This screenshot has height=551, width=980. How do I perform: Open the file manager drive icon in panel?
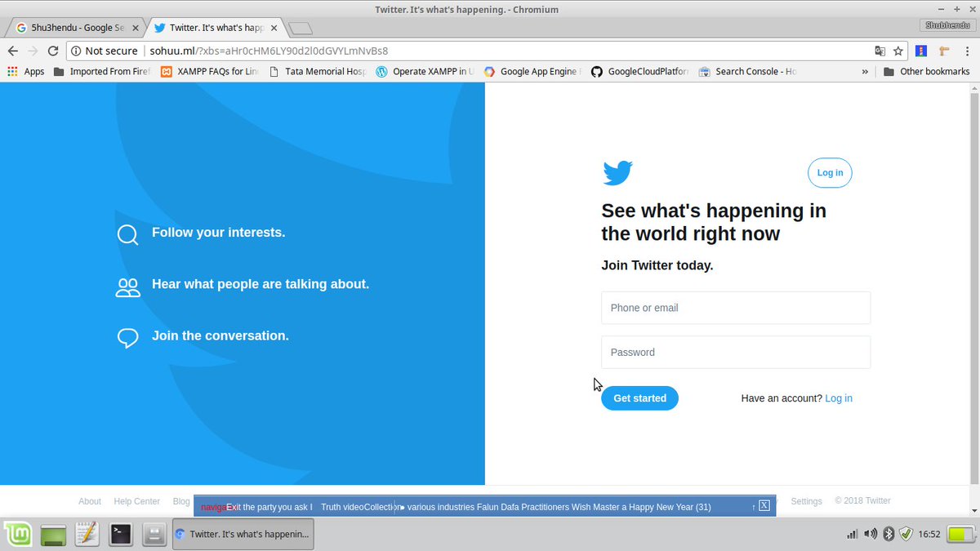(154, 535)
